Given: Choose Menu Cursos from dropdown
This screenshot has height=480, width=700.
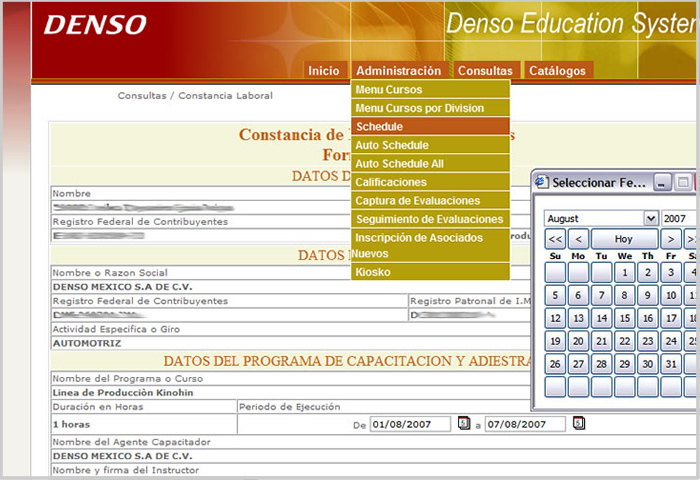Looking at the screenshot, I should click(x=430, y=89).
